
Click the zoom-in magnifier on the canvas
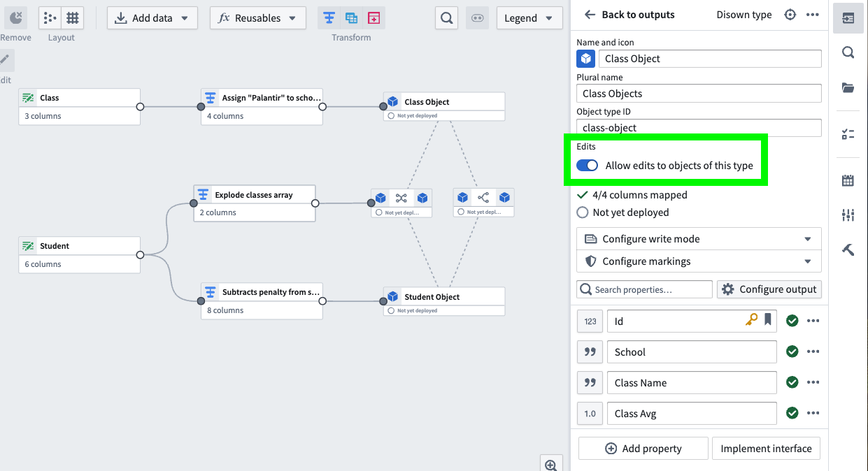[x=550, y=465]
